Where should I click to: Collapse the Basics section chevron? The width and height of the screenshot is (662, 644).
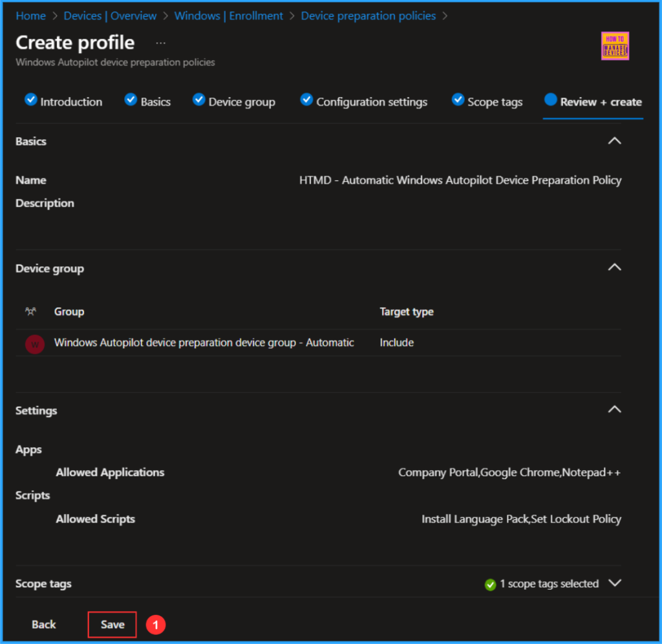coord(614,141)
